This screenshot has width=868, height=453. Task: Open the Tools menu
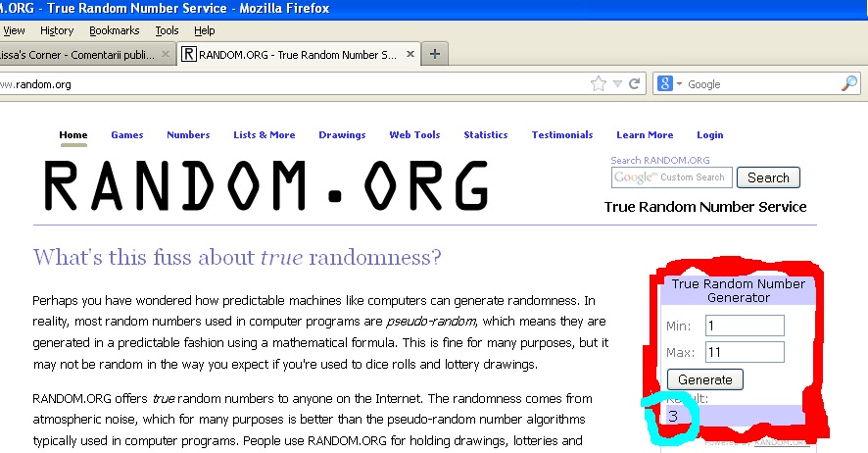167,30
